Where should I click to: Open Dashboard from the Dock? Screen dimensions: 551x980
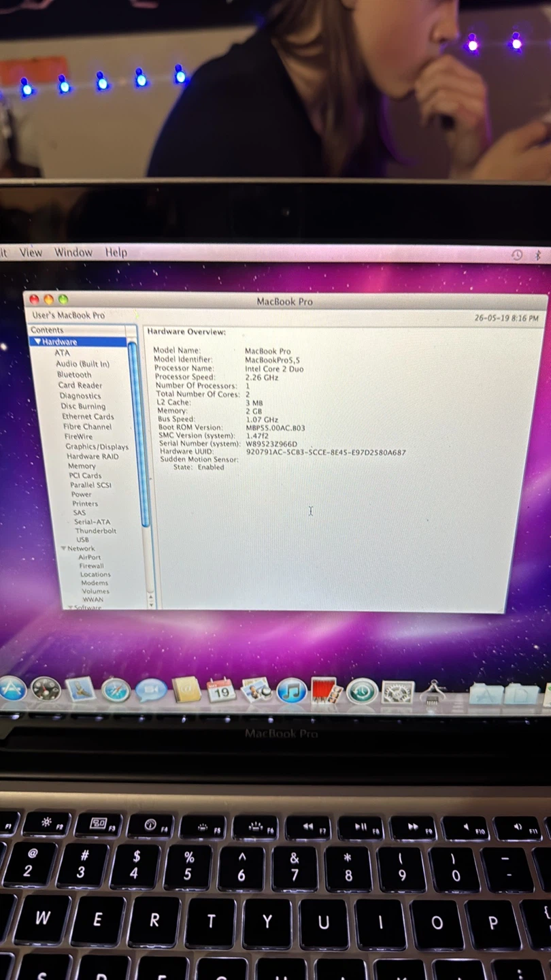coord(46,689)
